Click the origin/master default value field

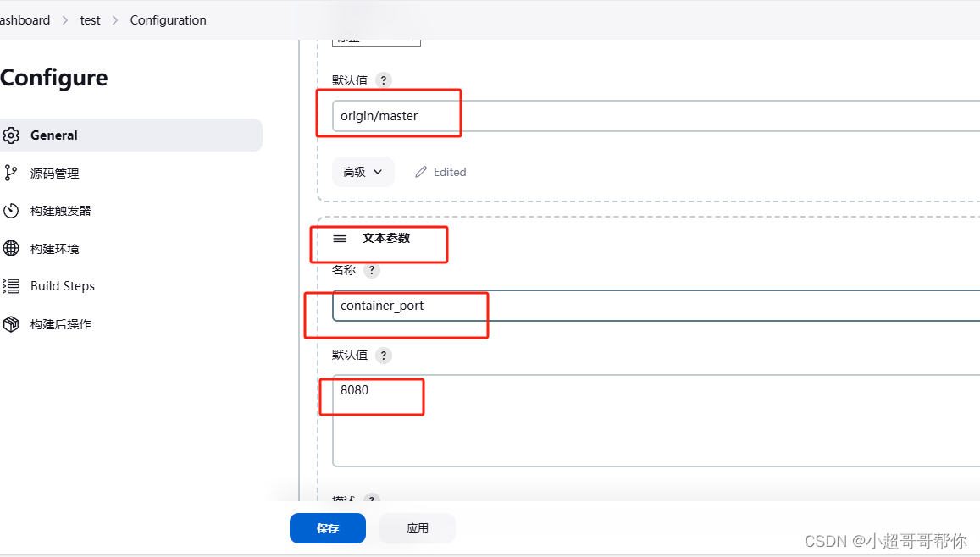click(x=656, y=116)
